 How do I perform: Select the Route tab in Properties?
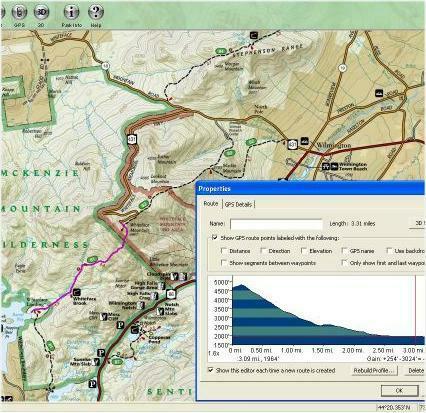coord(211,204)
